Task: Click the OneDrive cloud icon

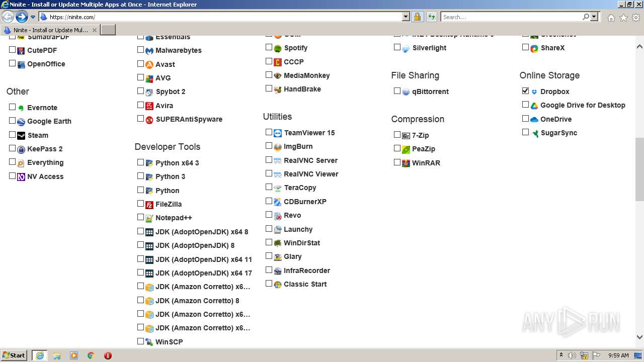Action: [534, 120]
